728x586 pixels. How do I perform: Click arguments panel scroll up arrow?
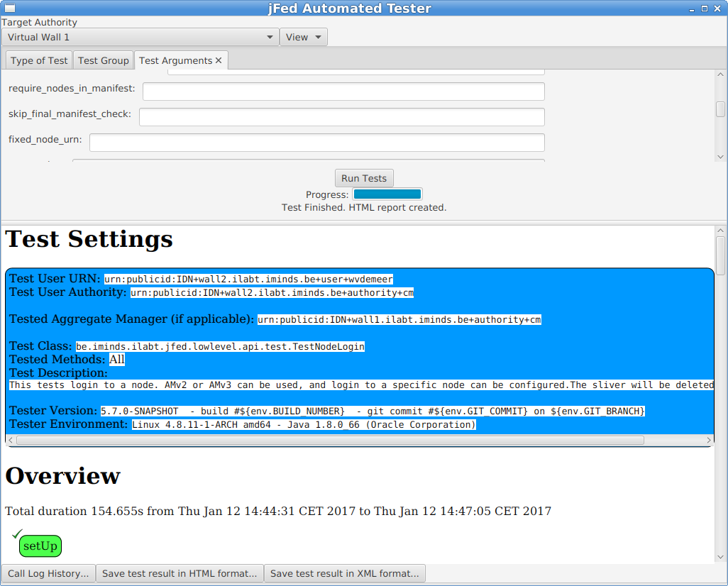pos(720,74)
